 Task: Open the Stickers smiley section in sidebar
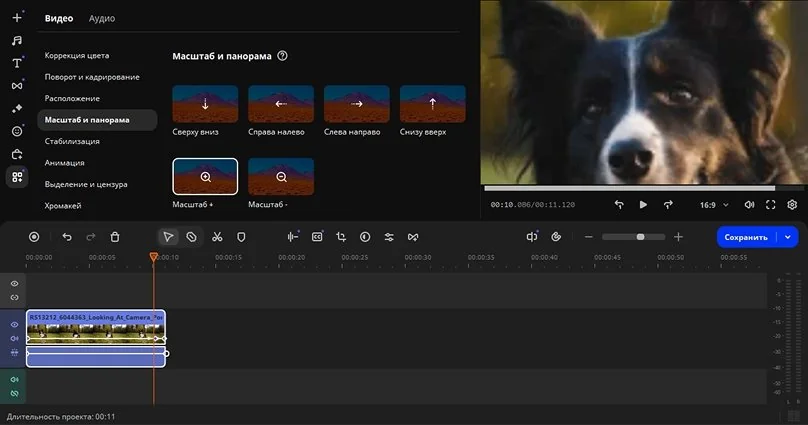(17, 131)
